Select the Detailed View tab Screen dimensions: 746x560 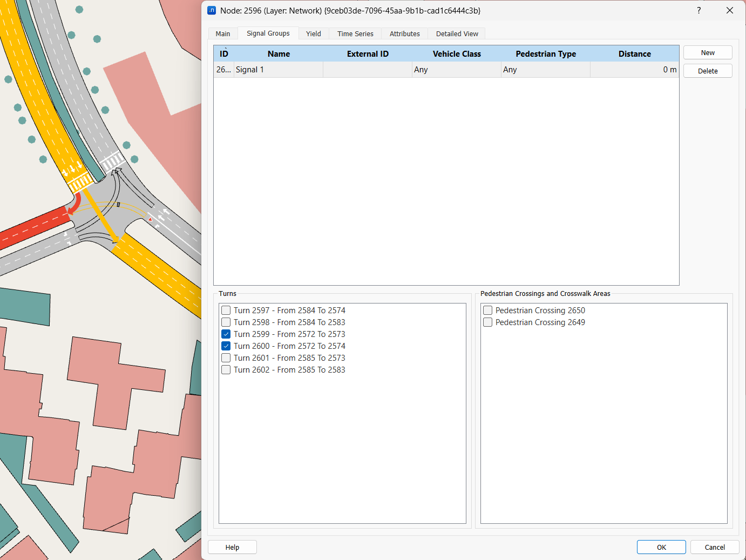(457, 33)
